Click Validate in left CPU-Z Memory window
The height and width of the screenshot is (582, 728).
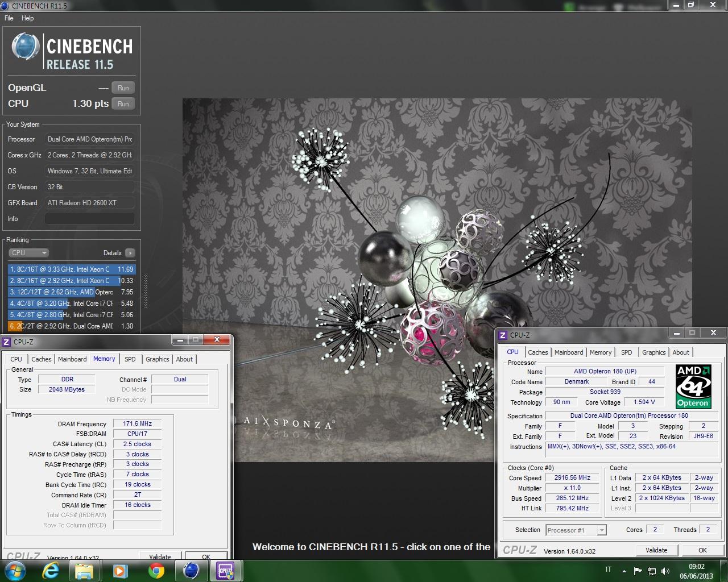pyautogui.click(x=160, y=556)
